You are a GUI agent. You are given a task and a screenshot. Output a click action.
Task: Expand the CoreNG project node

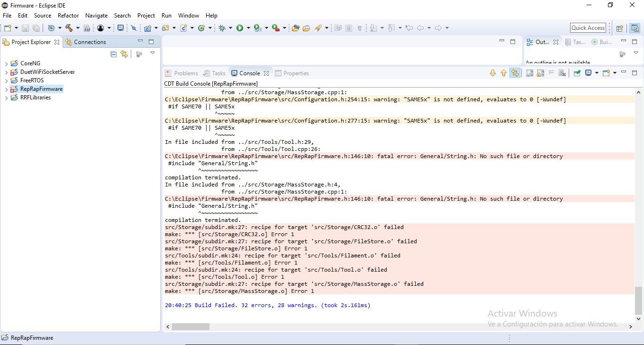6,63
